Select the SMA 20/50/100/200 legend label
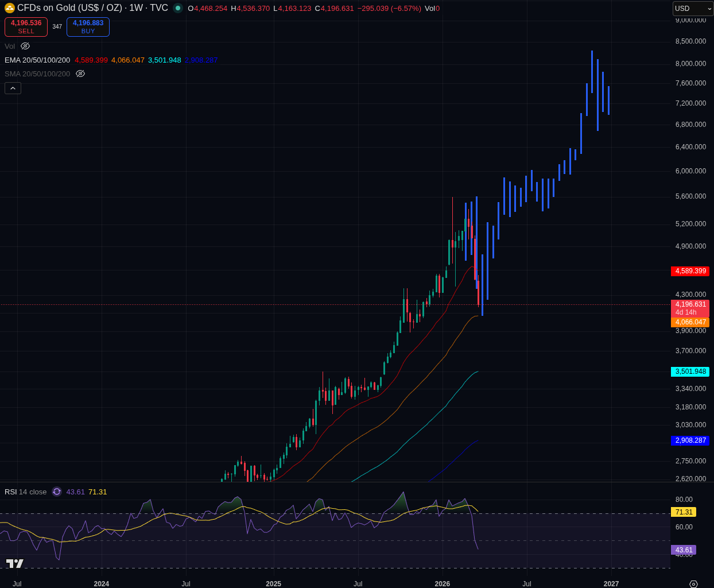Viewport: 714px width, 588px height. pyautogui.click(x=37, y=73)
